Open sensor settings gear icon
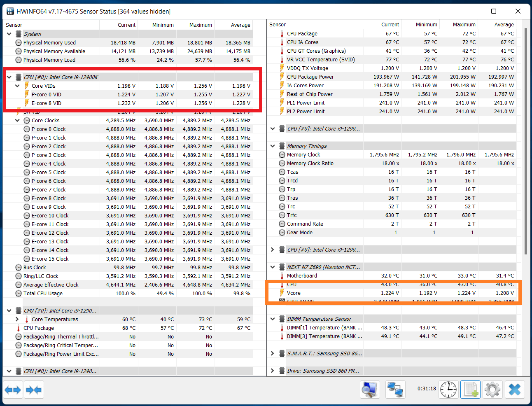Viewport: 532px width, 406px height. click(492, 390)
